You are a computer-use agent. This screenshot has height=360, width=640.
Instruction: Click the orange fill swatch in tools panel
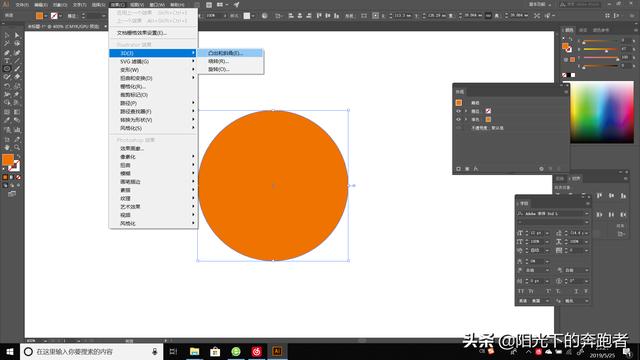coord(8,160)
